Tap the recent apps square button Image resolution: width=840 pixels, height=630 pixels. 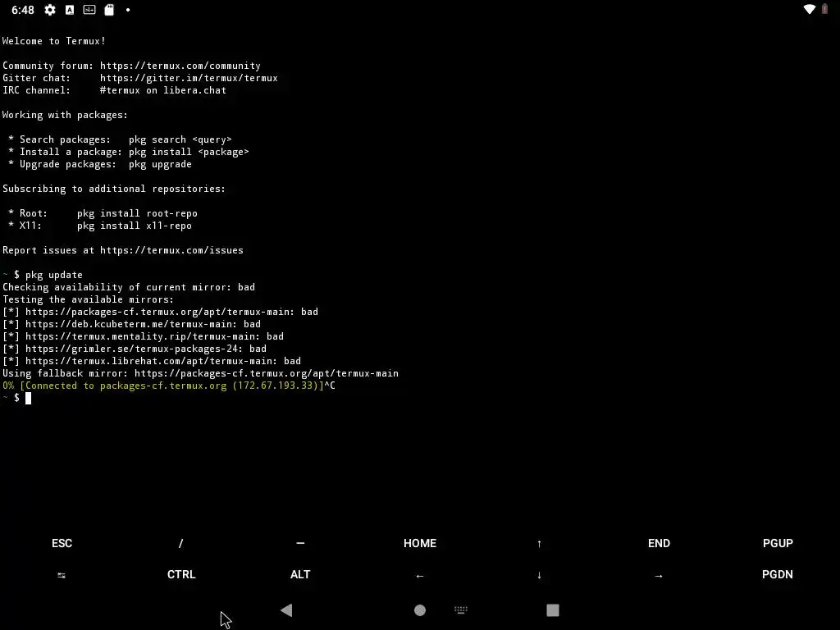[553, 610]
